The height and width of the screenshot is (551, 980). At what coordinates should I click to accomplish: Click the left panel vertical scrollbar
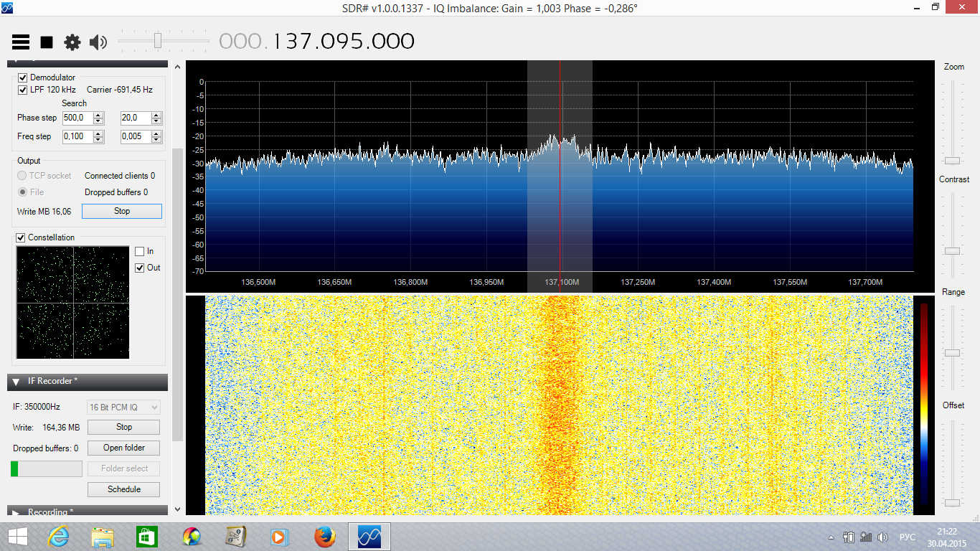coord(178,294)
